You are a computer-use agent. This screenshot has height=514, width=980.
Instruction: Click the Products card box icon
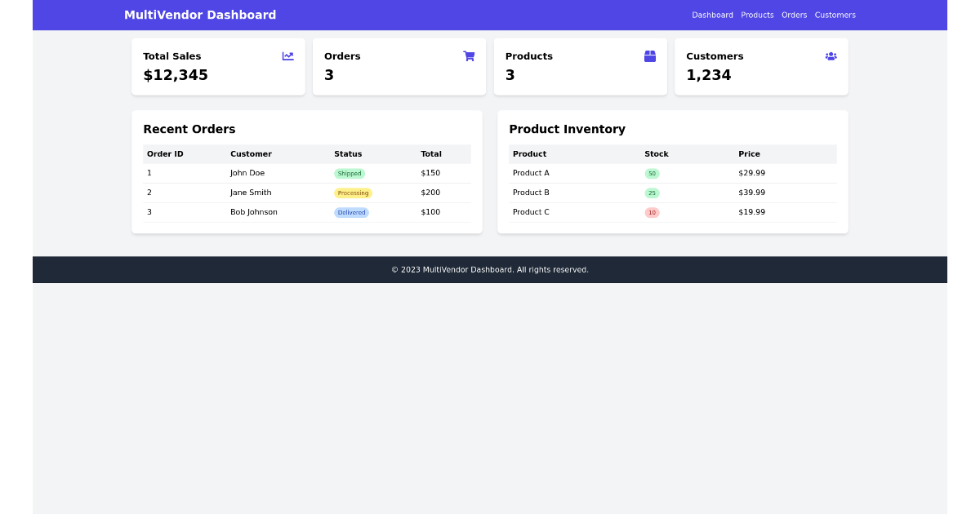click(x=650, y=56)
